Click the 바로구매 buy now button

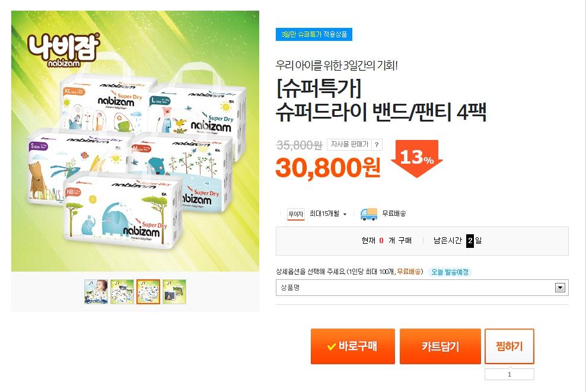(353, 346)
